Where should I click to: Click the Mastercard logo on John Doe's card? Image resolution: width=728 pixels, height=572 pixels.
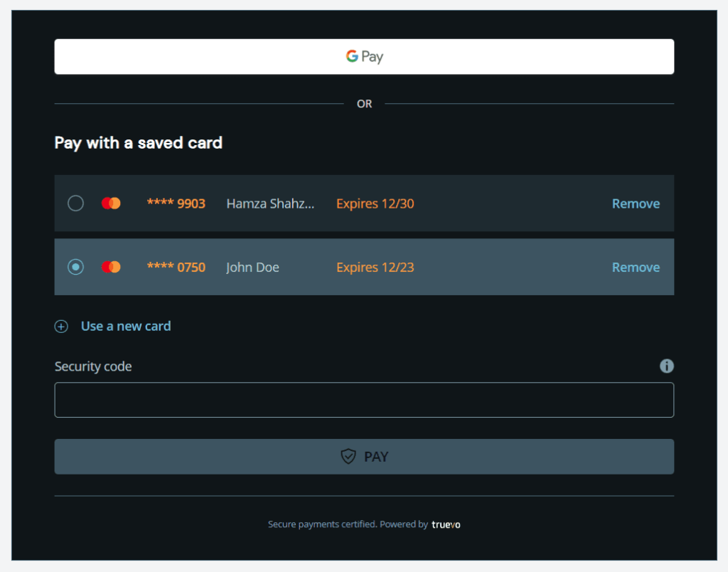coord(111,268)
